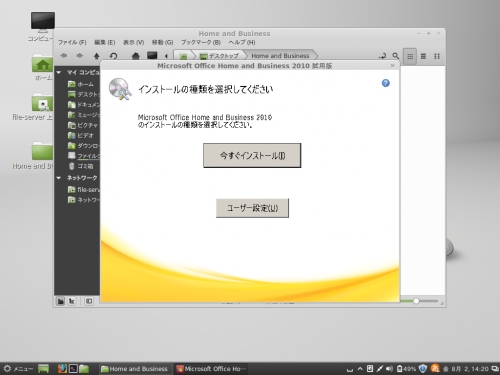Select ビデオ in sidebar
500x375 pixels.
coord(80,135)
